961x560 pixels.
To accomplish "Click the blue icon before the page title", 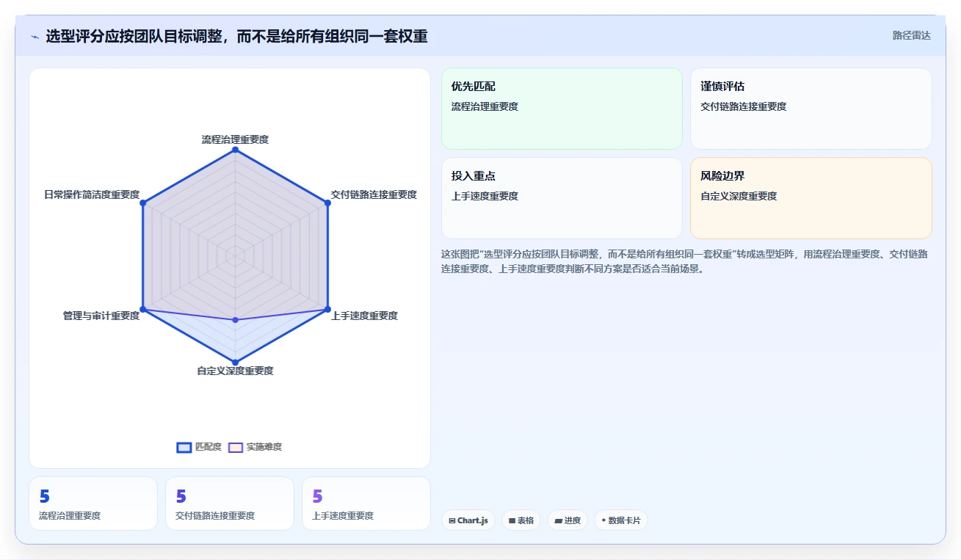I will [35, 37].
